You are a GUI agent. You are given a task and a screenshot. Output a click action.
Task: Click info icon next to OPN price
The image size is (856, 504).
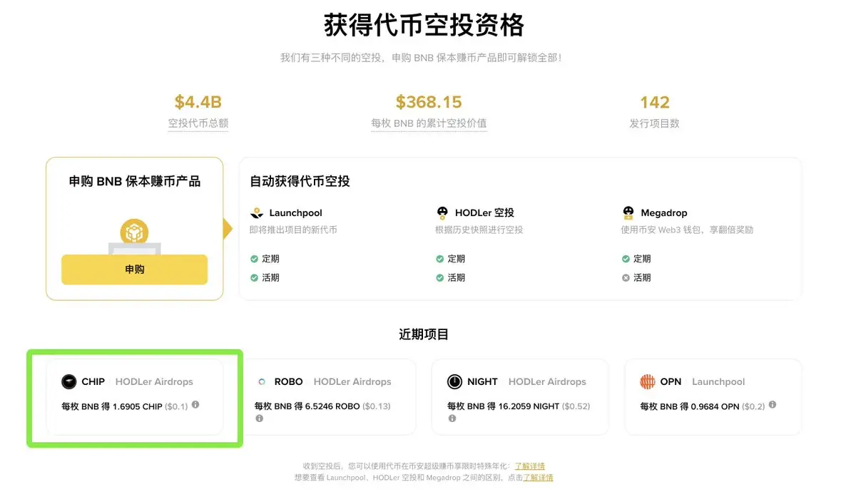773,405
